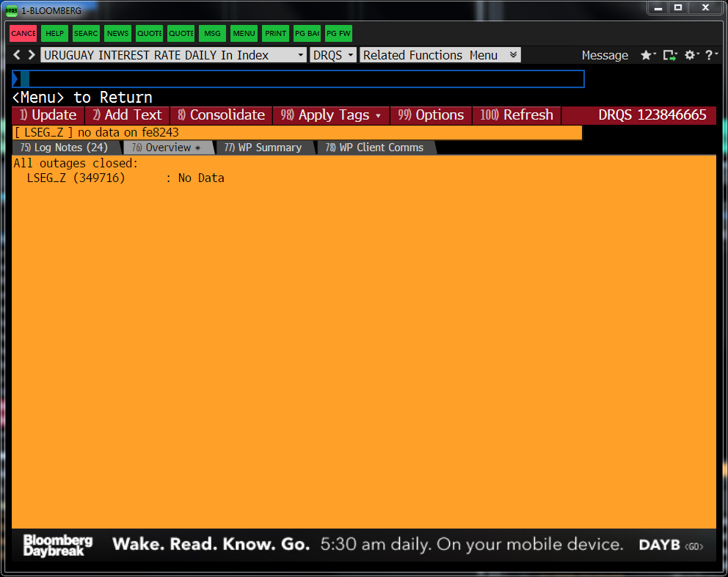The height and width of the screenshot is (577, 728).
Task: Open the favorites star menu
Action: [x=648, y=55]
